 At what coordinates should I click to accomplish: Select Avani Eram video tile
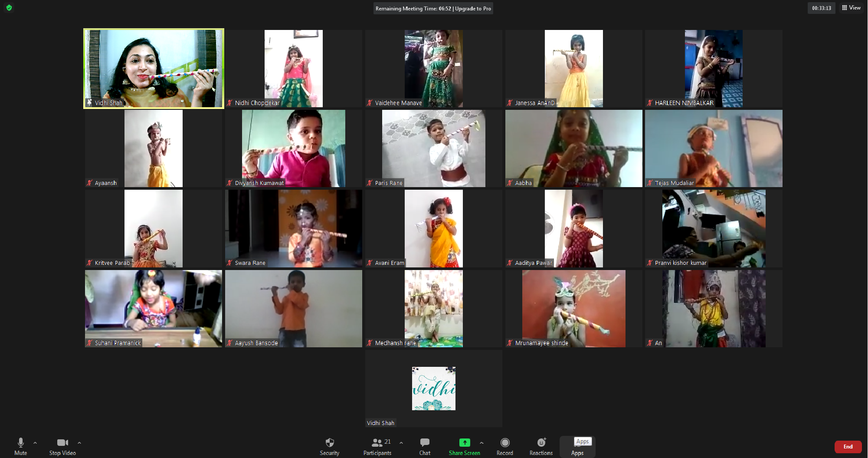click(x=433, y=228)
